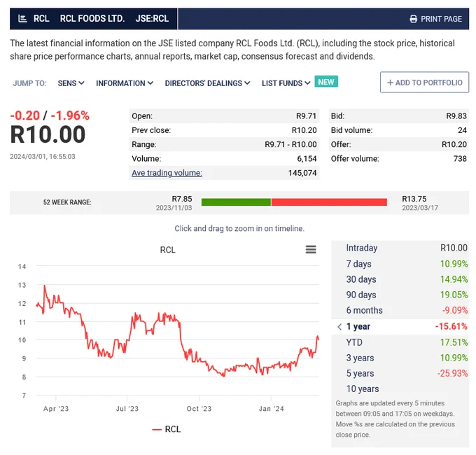476x455 pixels.
Task: Select the 10 years period
Action: (x=400, y=388)
